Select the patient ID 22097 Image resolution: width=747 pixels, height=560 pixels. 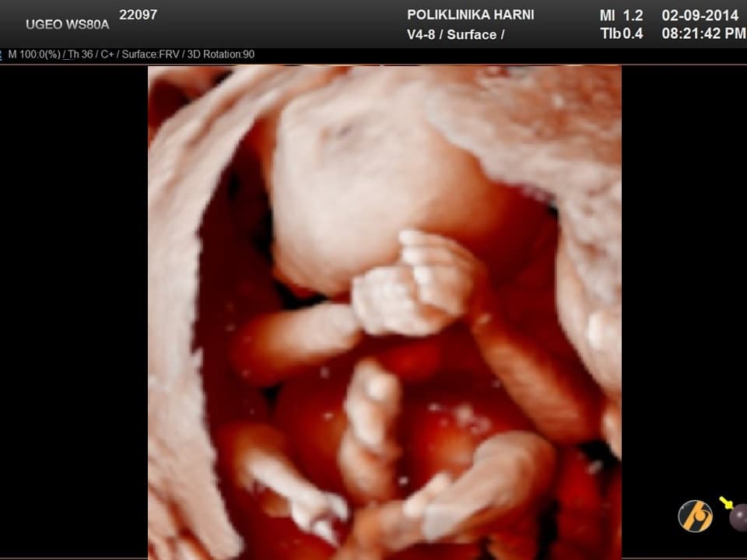click(x=138, y=15)
